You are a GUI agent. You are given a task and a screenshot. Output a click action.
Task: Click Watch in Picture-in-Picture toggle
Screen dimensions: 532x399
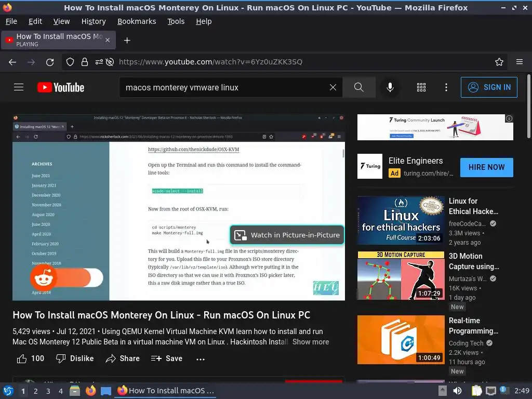[287, 235]
